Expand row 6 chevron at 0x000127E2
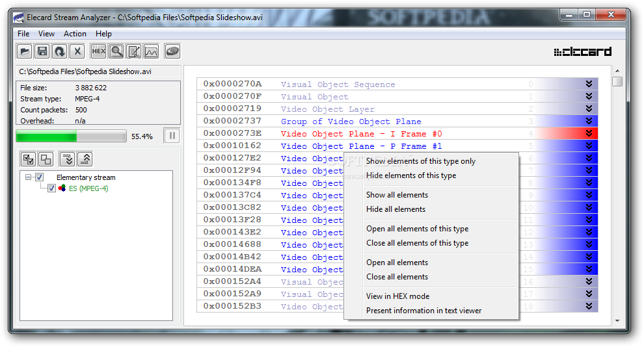The height and width of the screenshot is (347, 644). click(589, 158)
